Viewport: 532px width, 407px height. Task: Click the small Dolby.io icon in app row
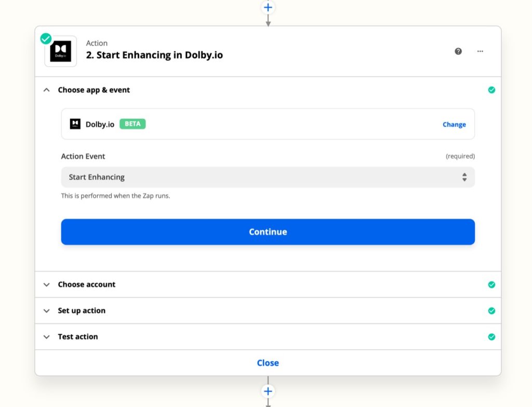point(75,124)
